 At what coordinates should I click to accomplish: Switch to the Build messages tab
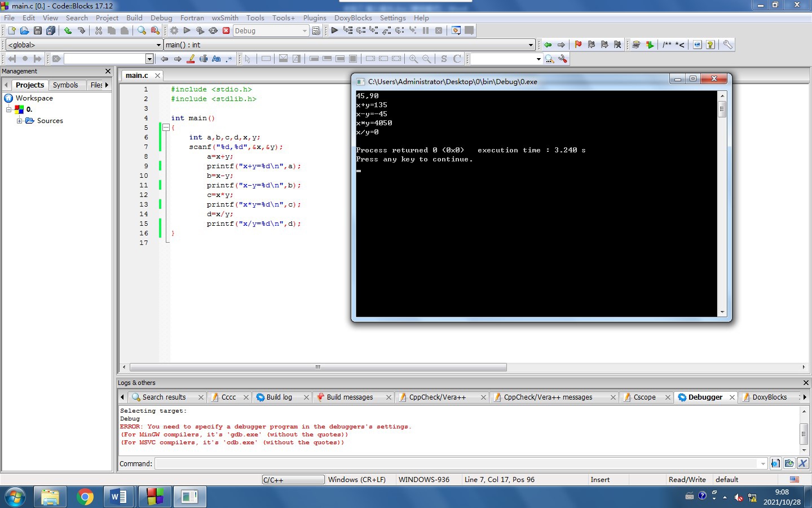[x=350, y=397]
